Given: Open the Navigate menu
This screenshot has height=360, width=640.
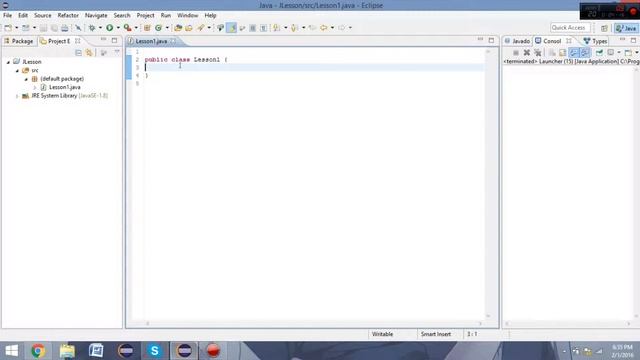Looking at the screenshot, I should [x=96, y=16].
